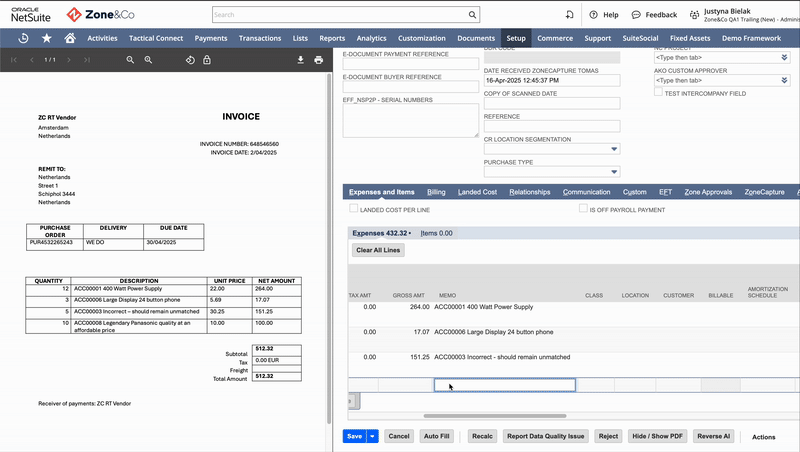Image resolution: width=800 pixels, height=452 pixels.
Task: Click the active Memo cell in new line
Action: click(505, 385)
